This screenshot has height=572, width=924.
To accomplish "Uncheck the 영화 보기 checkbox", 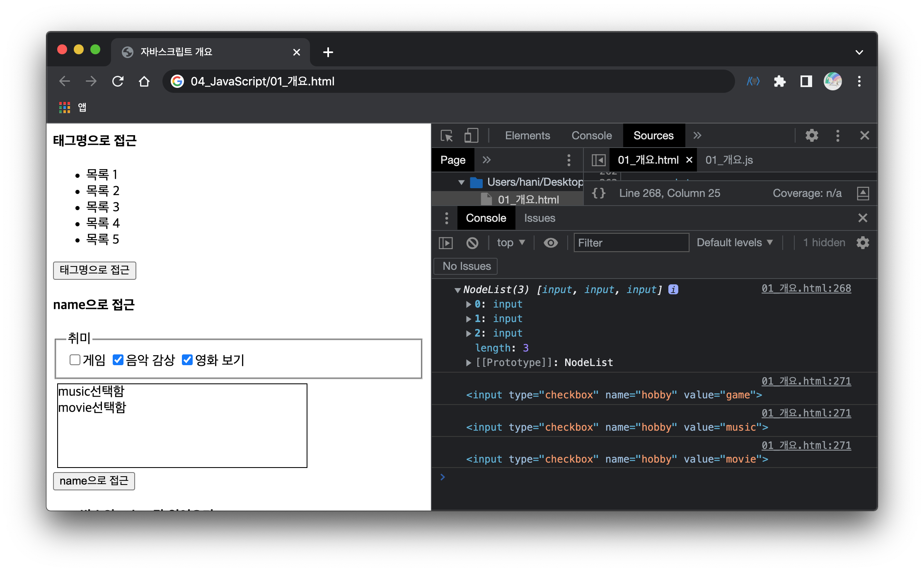I will [x=187, y=360].
